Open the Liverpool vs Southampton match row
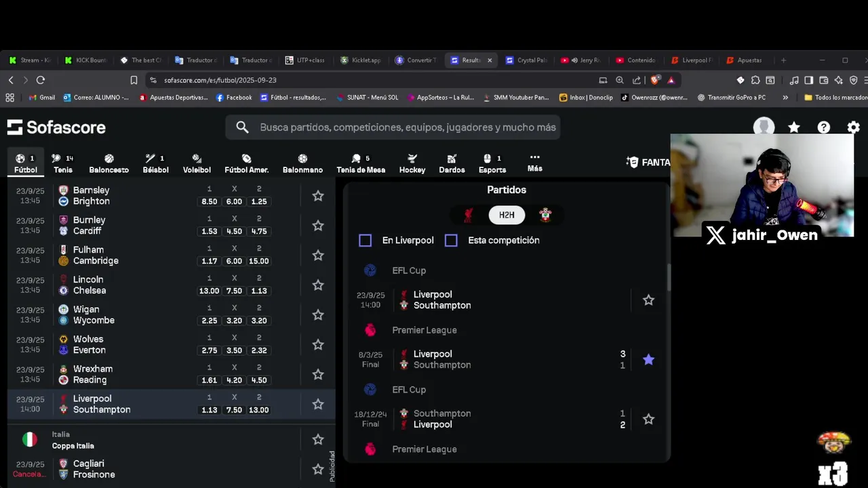 point(171,404)
